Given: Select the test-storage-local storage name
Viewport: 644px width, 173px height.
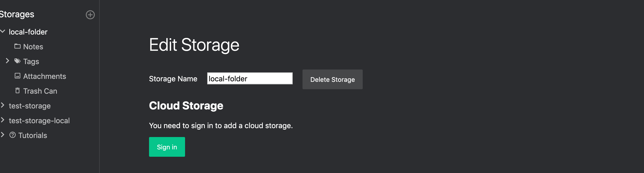Looking at the screenshot, I should click(39, 121).
